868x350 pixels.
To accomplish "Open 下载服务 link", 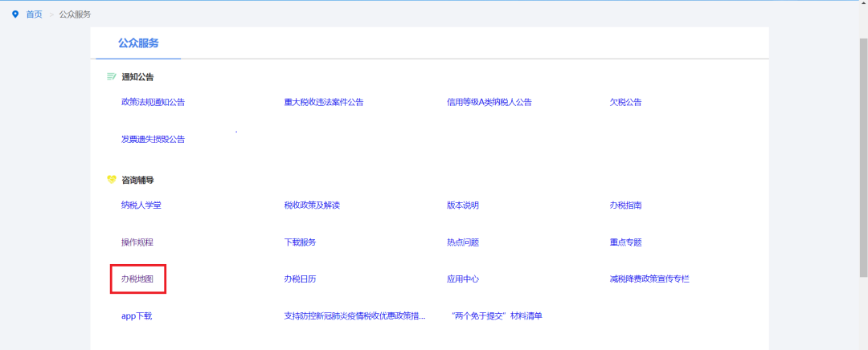I will click(300, 242).
